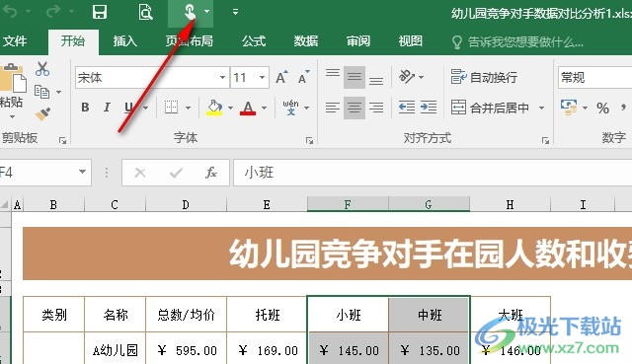Image resolution: width=632 pixels, height=364 pixels.
Task: Click the Increase Font Size icon
Action: (281, 77)
